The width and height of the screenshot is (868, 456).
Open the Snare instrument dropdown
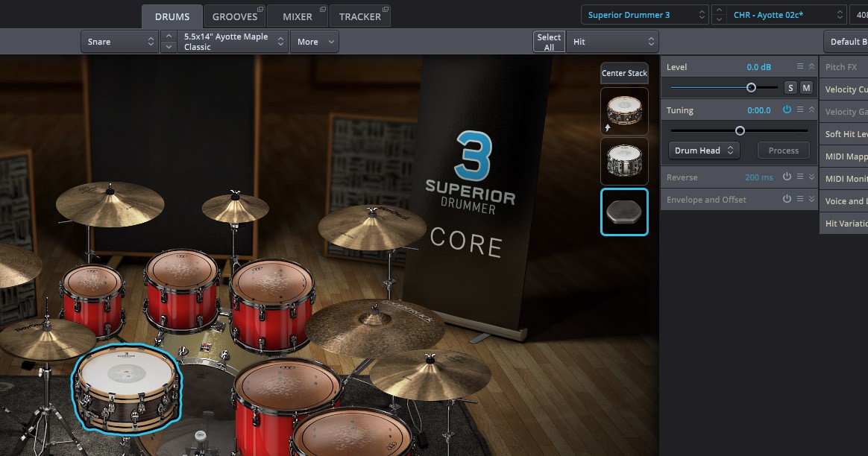tap(119, 42)
